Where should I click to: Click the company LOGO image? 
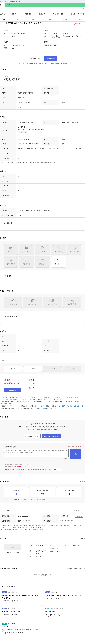pyautogui.click(x=12, y=547)
